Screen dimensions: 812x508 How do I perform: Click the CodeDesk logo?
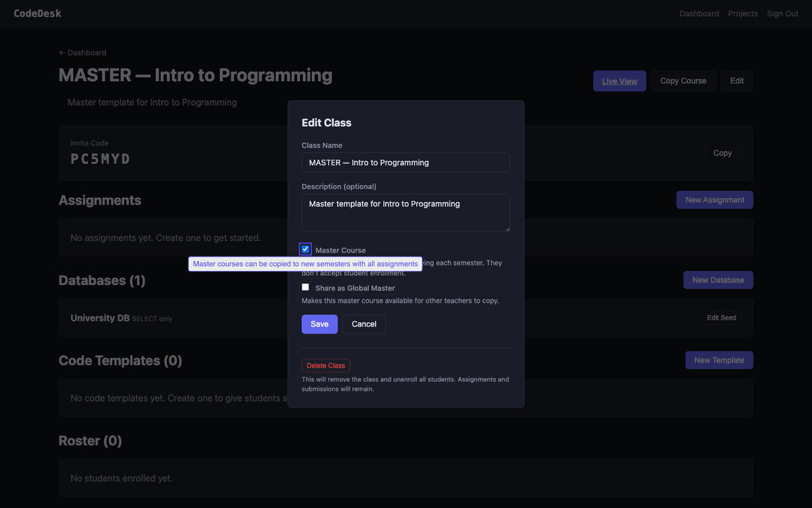click(37, 13)
